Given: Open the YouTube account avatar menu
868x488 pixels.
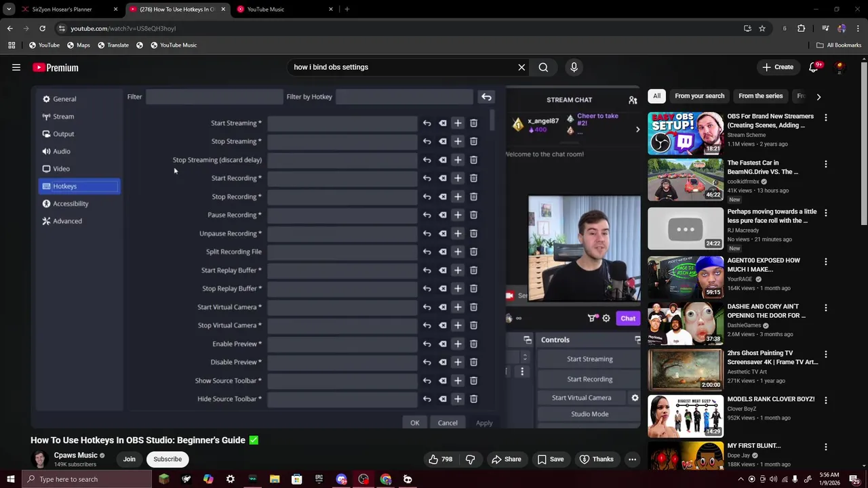Looking at the screenshot, I should coord(840,67).
